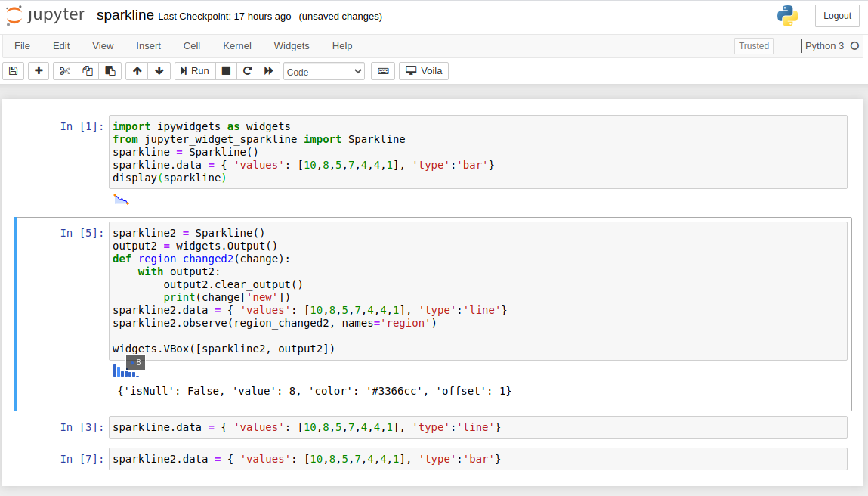Cut selected cells with the scissors icon

[65, 71]
